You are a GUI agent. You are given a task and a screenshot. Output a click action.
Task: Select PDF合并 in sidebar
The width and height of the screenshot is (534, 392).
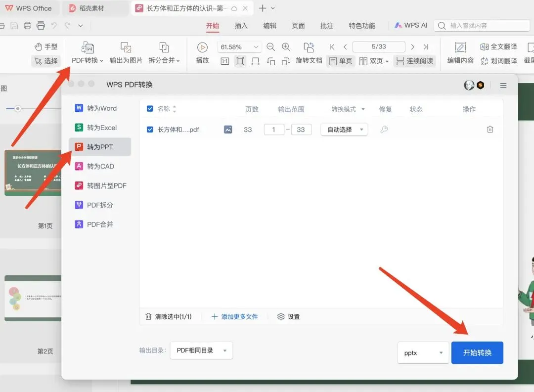click(x=100, y=224)
